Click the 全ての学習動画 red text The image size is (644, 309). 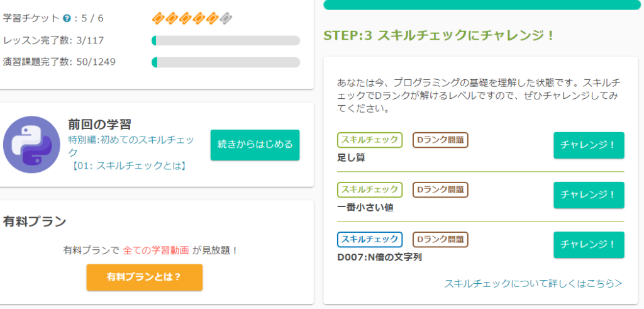(x=156, y=250)
